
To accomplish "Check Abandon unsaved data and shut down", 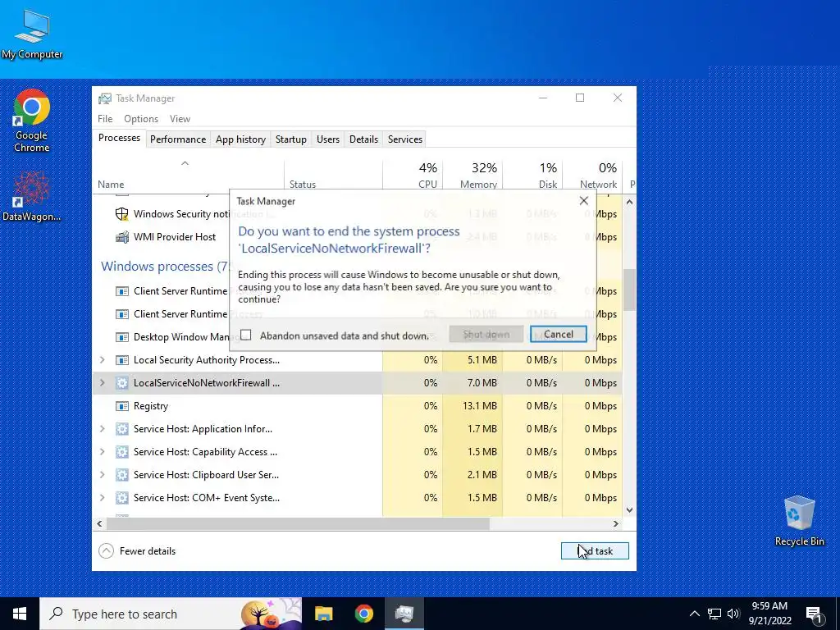I will (x=246, y=336).
